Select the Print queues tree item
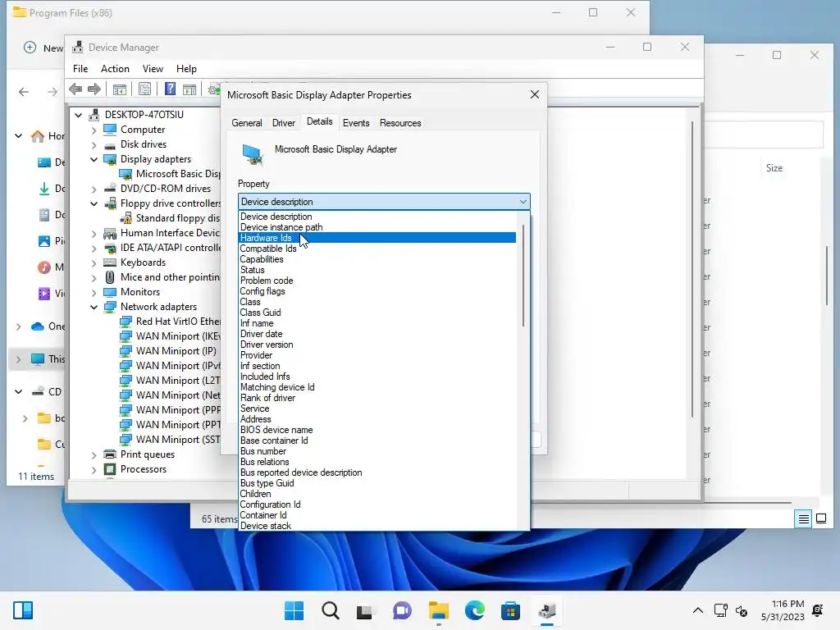 tap(148, 454)
